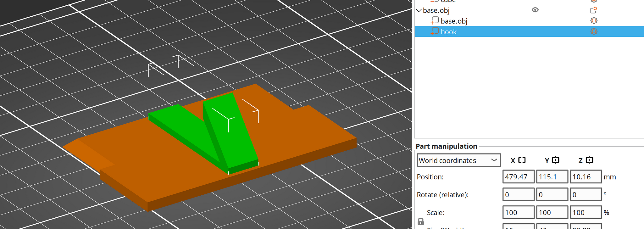The image size is (644, 229).
Task: Select the hook part in object list
Action: point(529,31)
